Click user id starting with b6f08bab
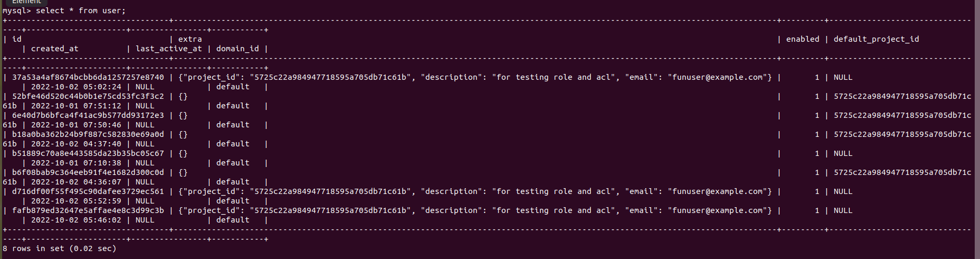Screen dimensions: 980x259 coord(88,172)
